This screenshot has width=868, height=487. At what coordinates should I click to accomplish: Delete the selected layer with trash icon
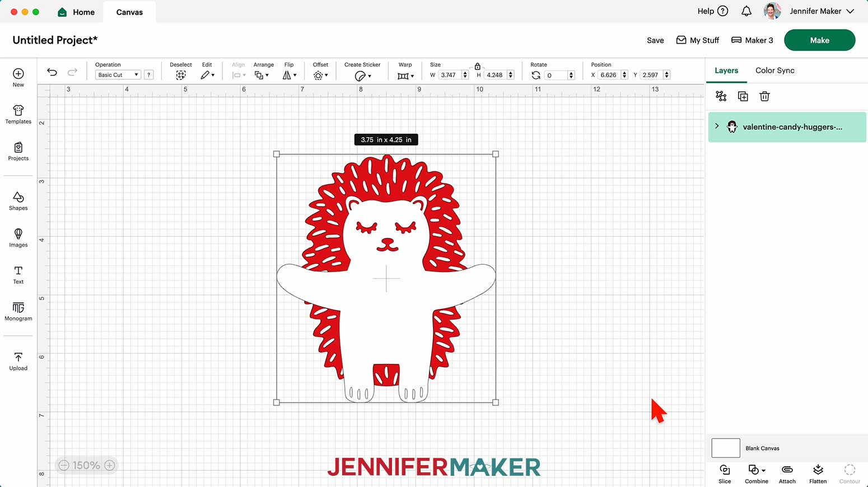[764, 96]
